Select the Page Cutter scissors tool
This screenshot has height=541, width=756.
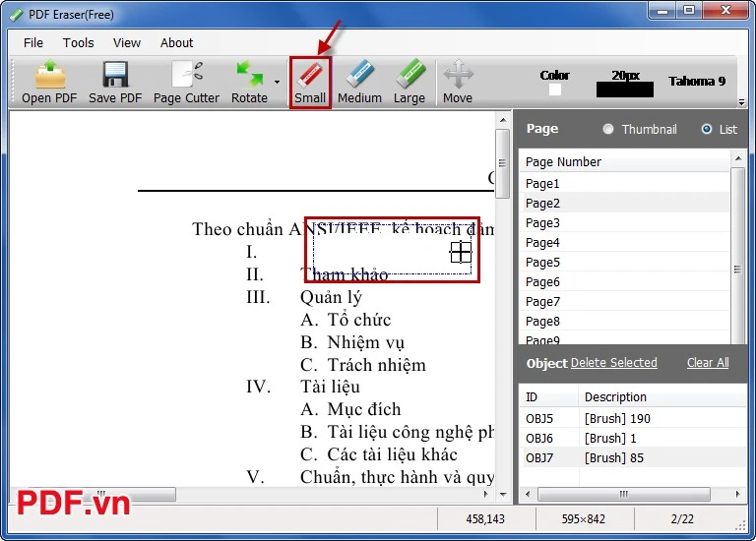click(187, 75)
